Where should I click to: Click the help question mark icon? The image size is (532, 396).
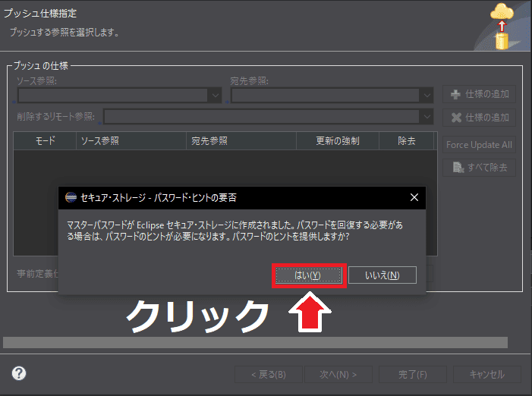click(19, 373)
